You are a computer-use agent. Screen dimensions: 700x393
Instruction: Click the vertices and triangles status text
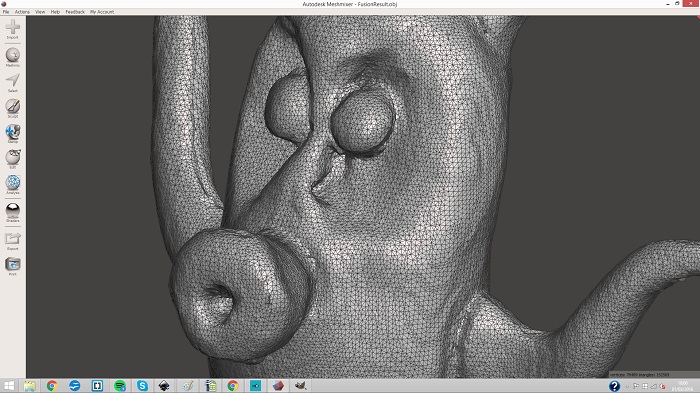(x=640, y=375)
